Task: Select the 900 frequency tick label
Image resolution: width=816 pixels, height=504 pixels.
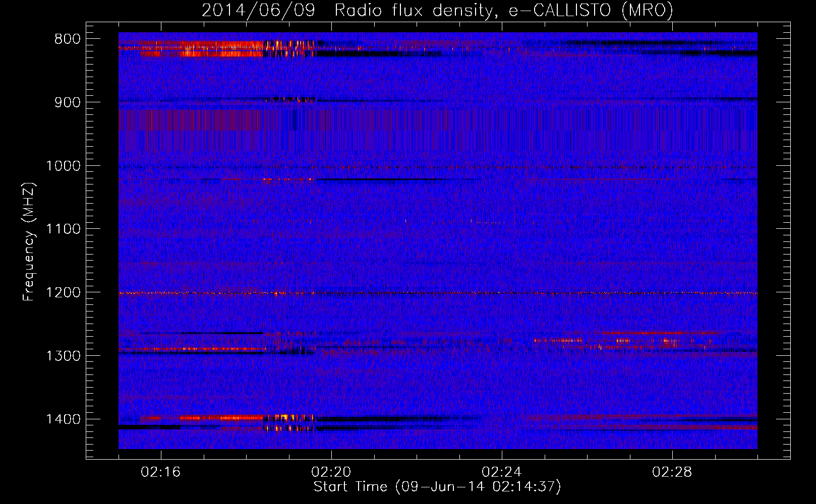Action: [x=67, y=102]
